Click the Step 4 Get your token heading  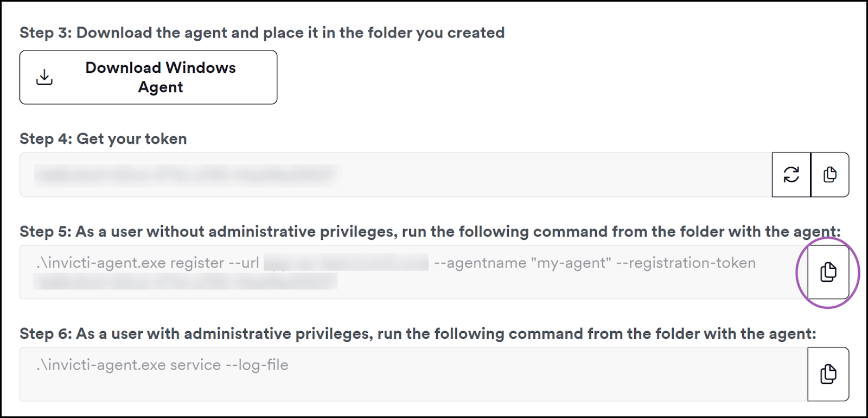103,138
